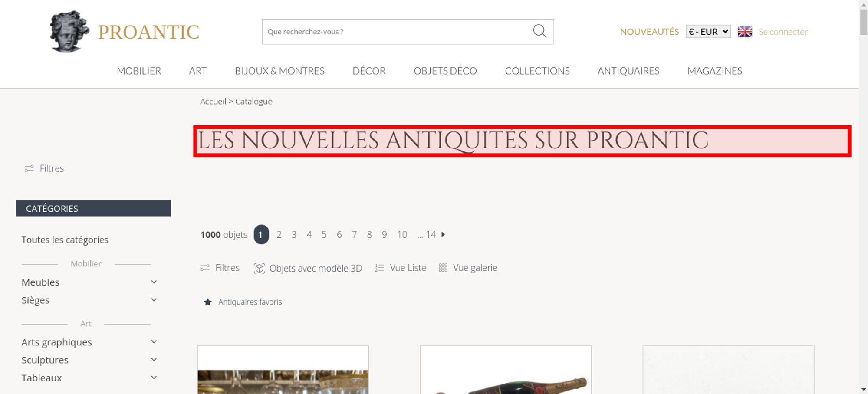Screen dimensions: 868x394
Task: Expand the Arts graphiques category
Action: point(154,342)
